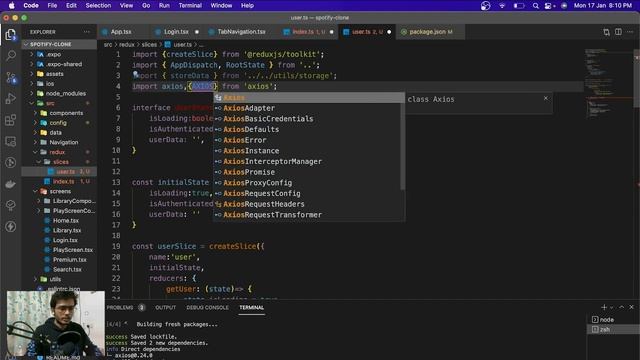Maximize the terminal panel with the chevron
This screenshot has height=360, width=640.
point(622,307)
